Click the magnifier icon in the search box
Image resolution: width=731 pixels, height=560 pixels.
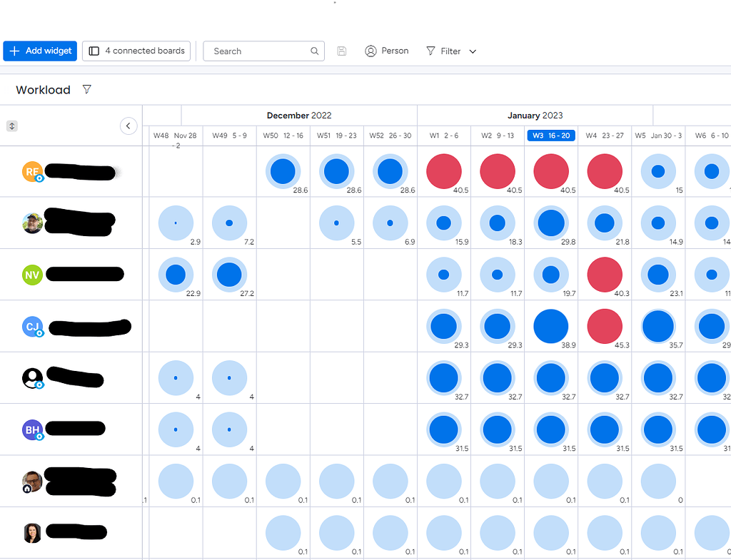[x=314, y=51]
